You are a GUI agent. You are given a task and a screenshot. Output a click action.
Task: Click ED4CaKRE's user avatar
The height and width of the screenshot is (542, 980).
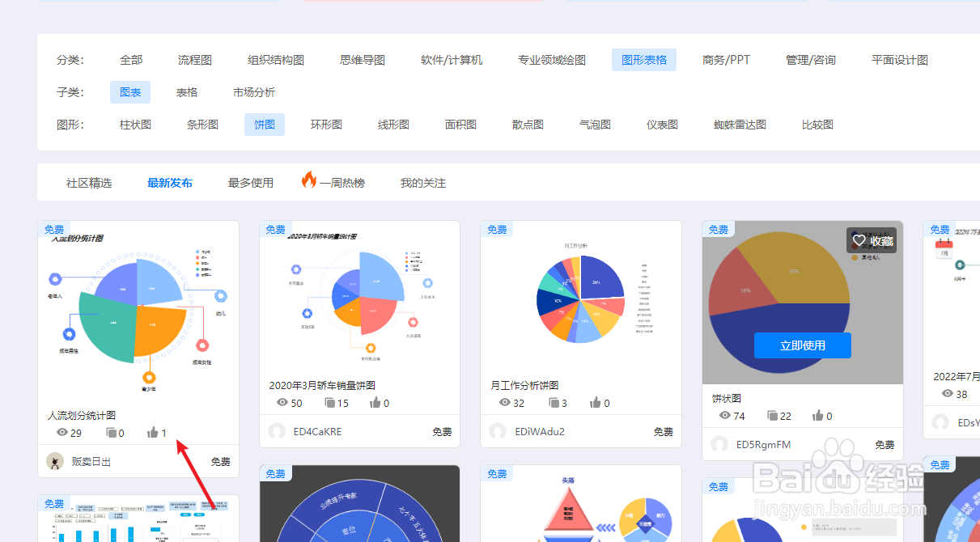[276, 431]
